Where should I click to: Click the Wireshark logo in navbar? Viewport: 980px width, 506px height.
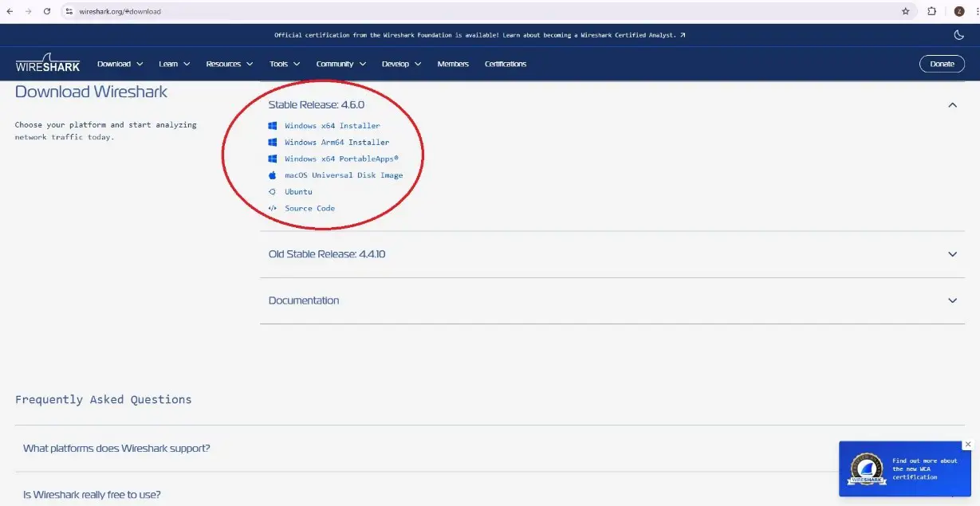pos(48,63)
